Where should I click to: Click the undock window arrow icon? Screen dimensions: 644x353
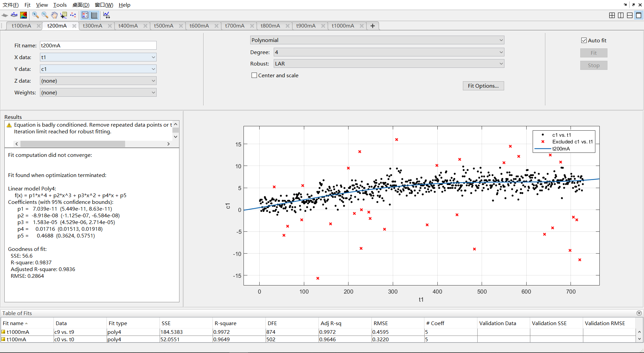[x=633, y=5]
